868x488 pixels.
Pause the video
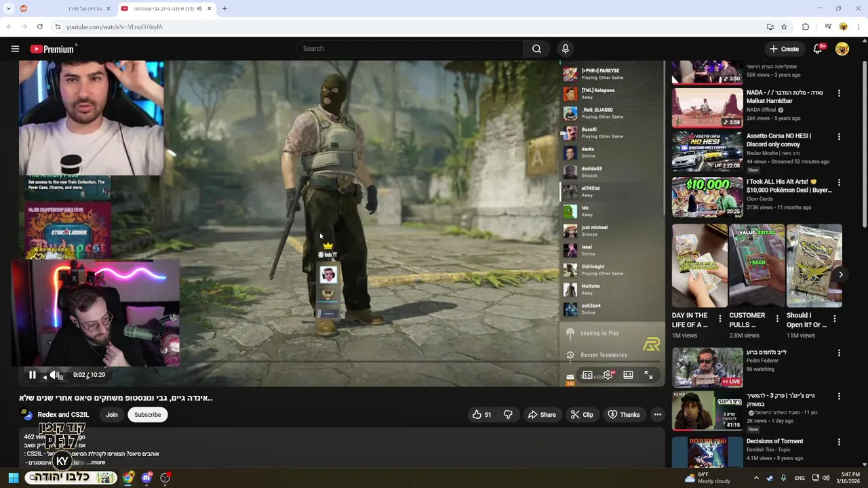click(x=32, y=375)
